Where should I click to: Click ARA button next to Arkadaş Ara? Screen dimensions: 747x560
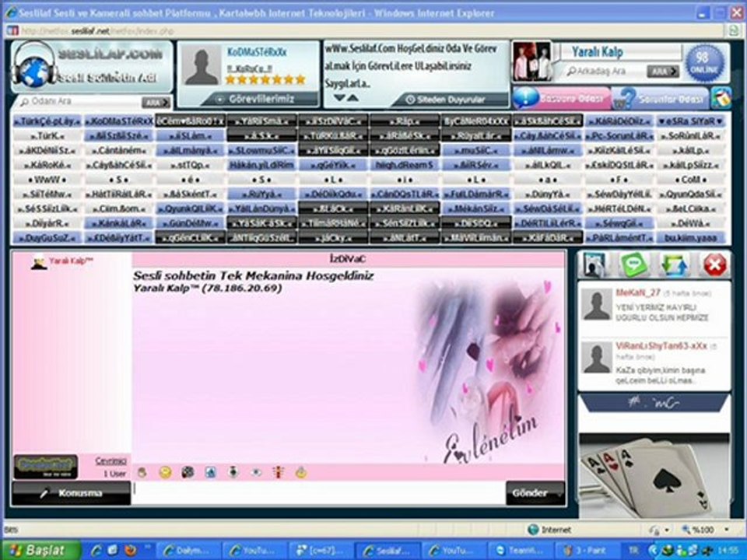(x=663, y=72)
